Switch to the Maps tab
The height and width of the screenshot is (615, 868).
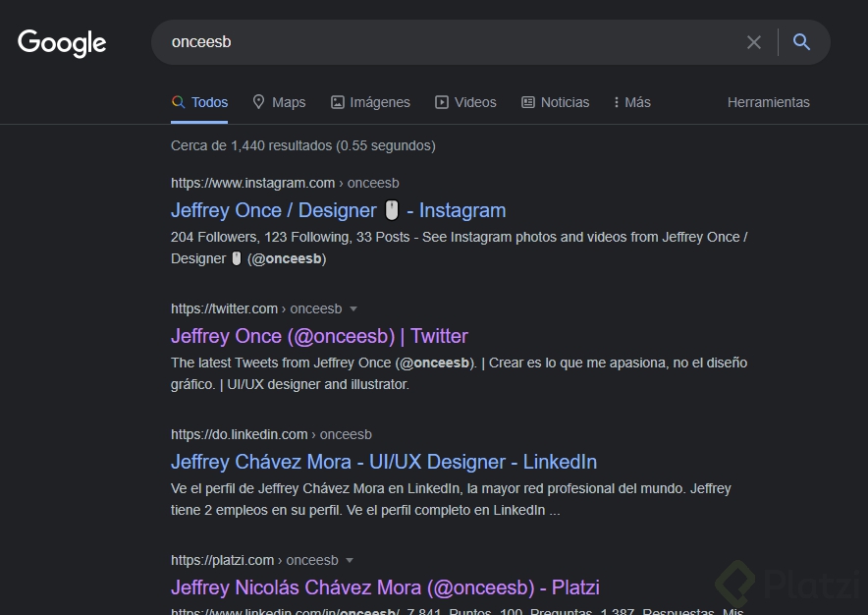click(279, 102)
